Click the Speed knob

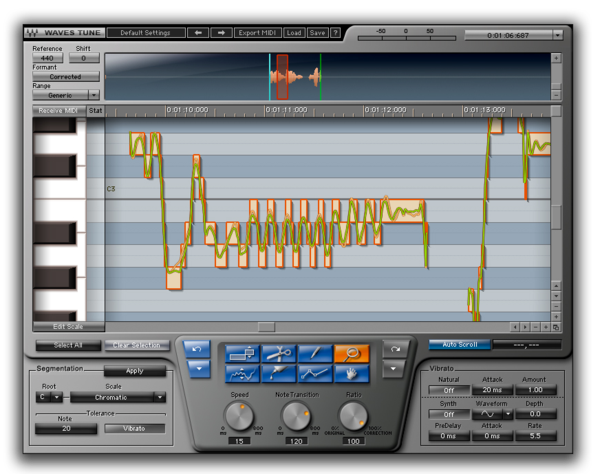point(239,416)
